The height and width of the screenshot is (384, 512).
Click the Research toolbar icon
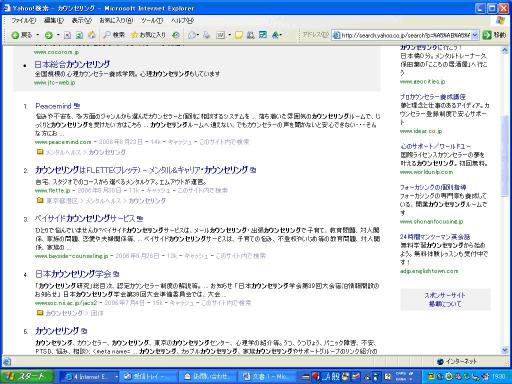[x=251, y=35]
